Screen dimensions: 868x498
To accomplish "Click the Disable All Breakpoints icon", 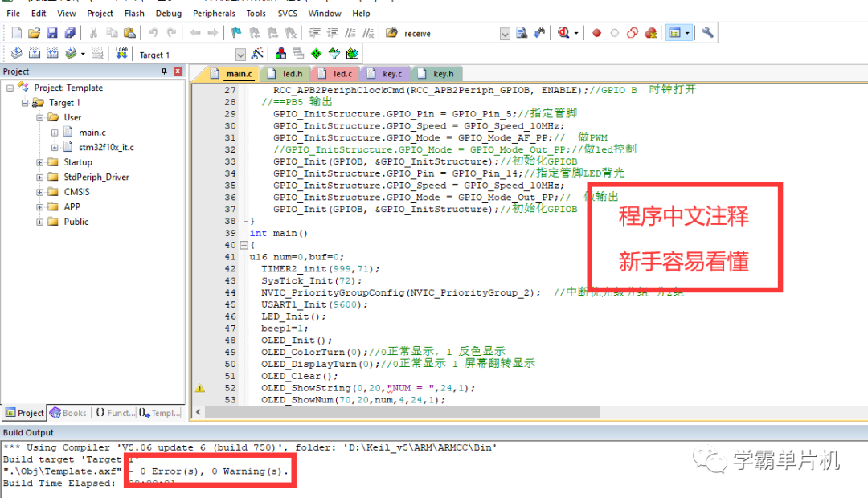I will 633,33.
